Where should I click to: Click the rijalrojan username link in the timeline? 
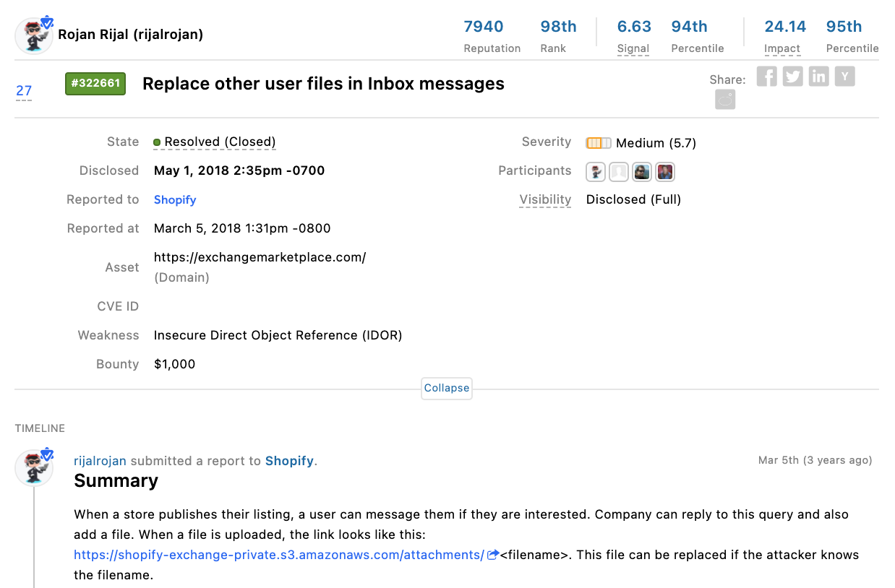(x=101, y=460)
